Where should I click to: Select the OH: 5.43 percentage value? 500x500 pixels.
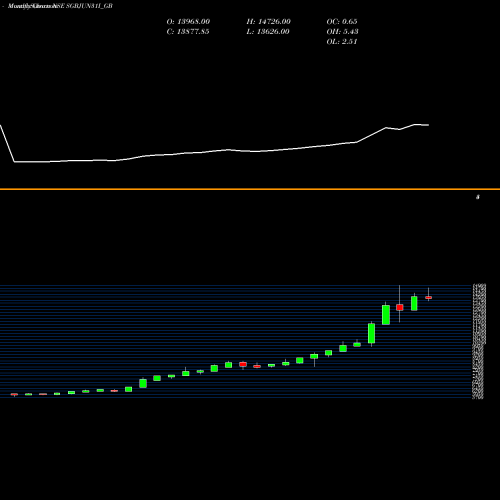coord(342,32)
